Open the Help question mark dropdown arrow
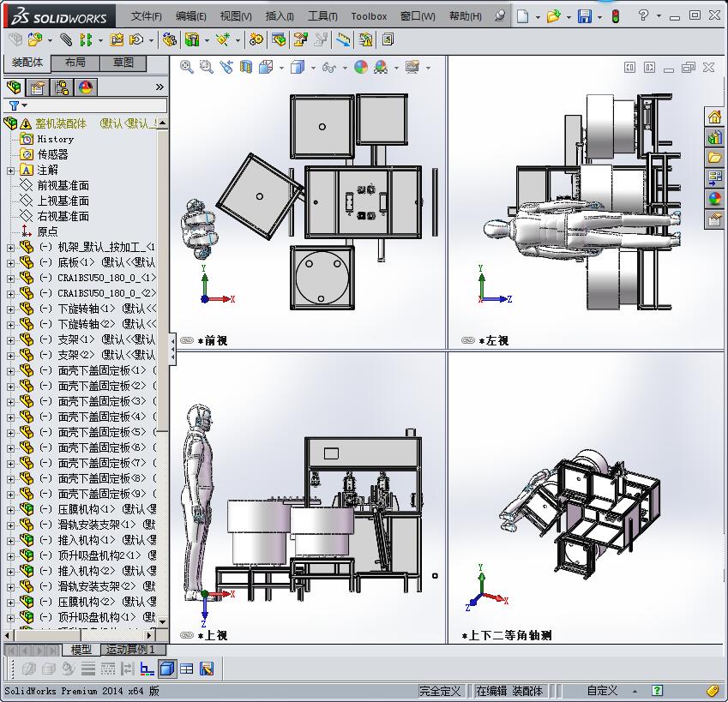 click(x=659, y=15)
